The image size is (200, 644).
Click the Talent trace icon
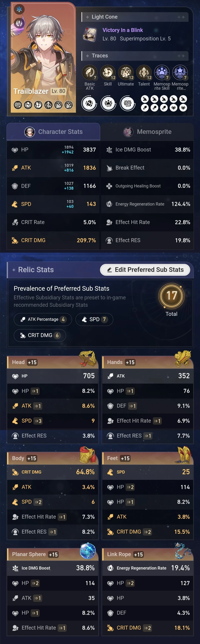[144, 73]
